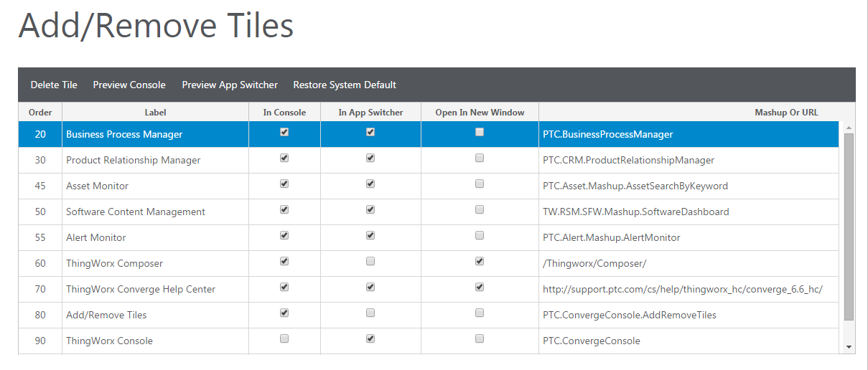The image size is (868, 370).
Task: Check In Console for ThingWorx Console
Action: coord(284,338)
